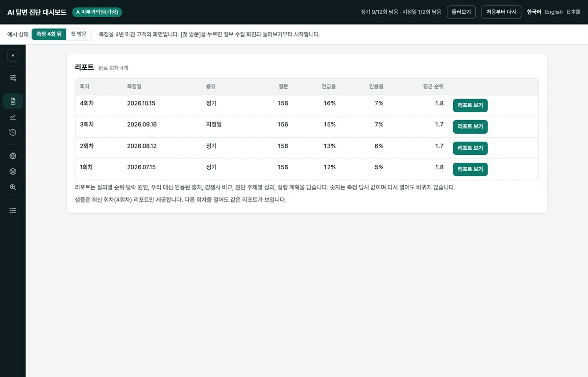588x377 pixels.
Task: Click the date 2026.08.12
Action: coord(141,146)
